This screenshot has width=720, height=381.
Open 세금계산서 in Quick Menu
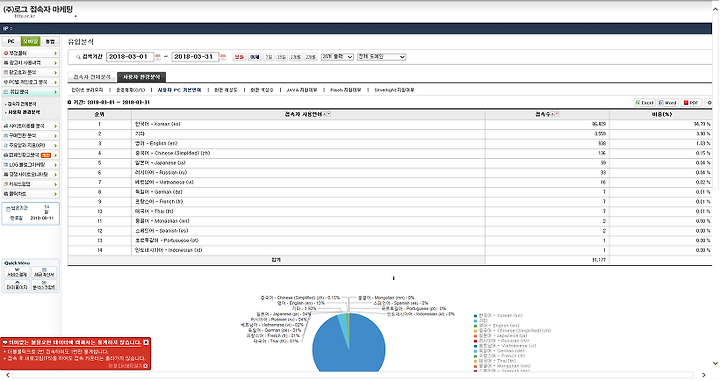tap(44, 272)
